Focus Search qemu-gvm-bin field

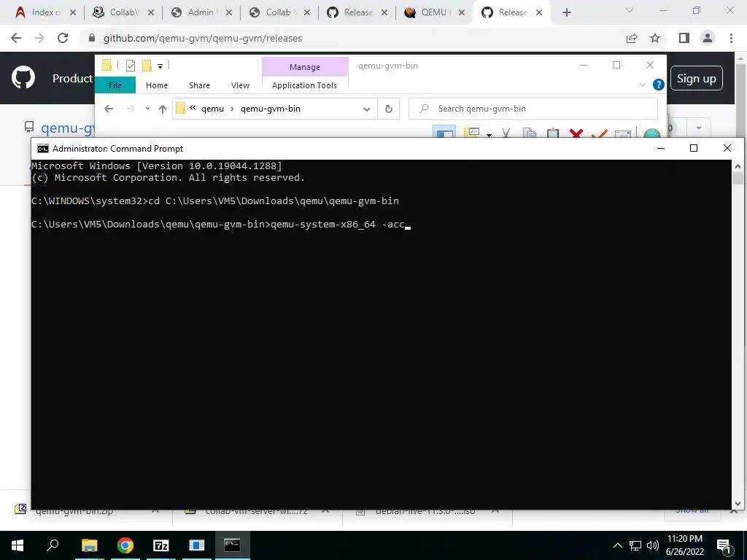[533, 109]
